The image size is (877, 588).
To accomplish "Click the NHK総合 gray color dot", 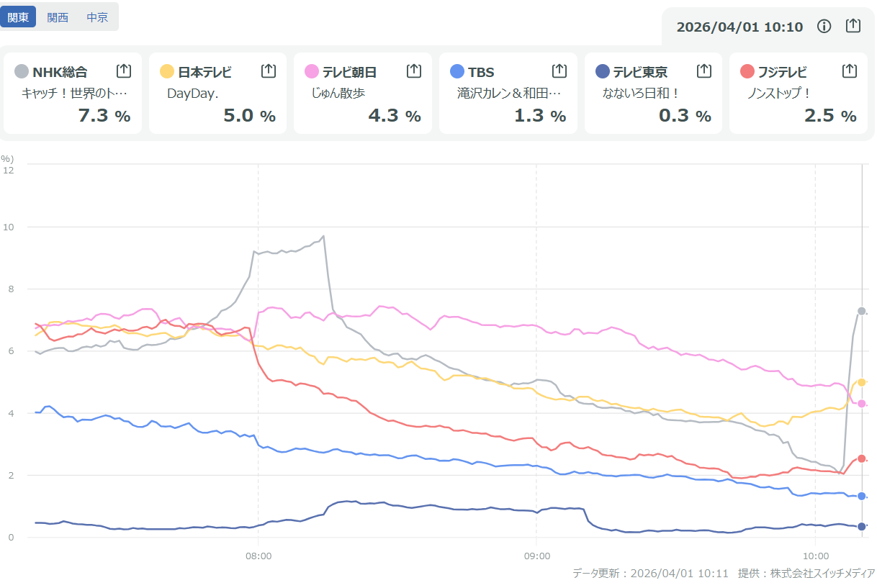I will (22, 71).
